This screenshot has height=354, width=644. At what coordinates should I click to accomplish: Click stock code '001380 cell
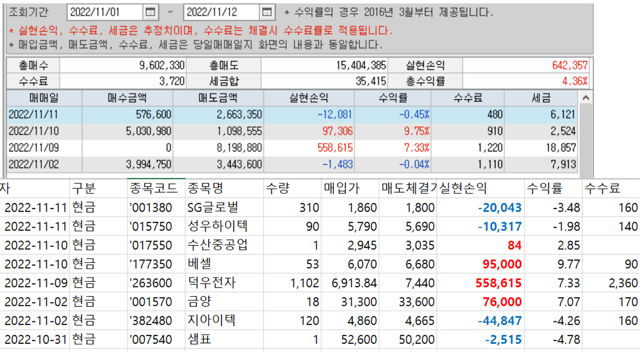[156, 207]
